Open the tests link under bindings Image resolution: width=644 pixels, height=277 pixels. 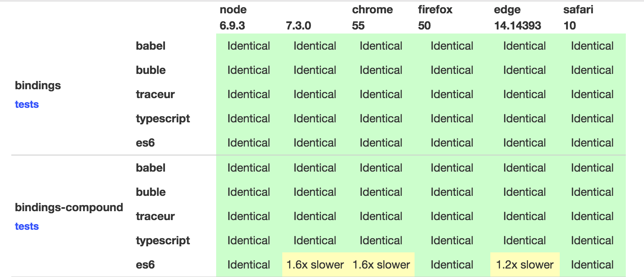pyautogui.click(x=27, y=105)
